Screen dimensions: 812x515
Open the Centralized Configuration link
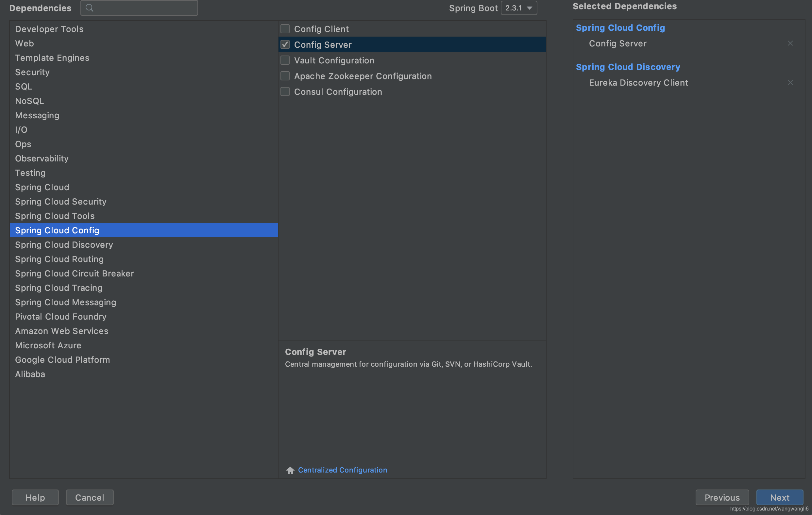click(342, 470)
